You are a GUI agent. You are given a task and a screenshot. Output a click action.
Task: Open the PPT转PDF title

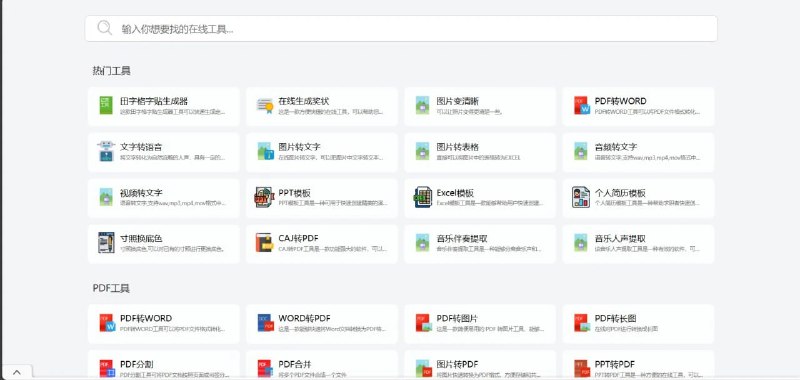pos(615,364)
